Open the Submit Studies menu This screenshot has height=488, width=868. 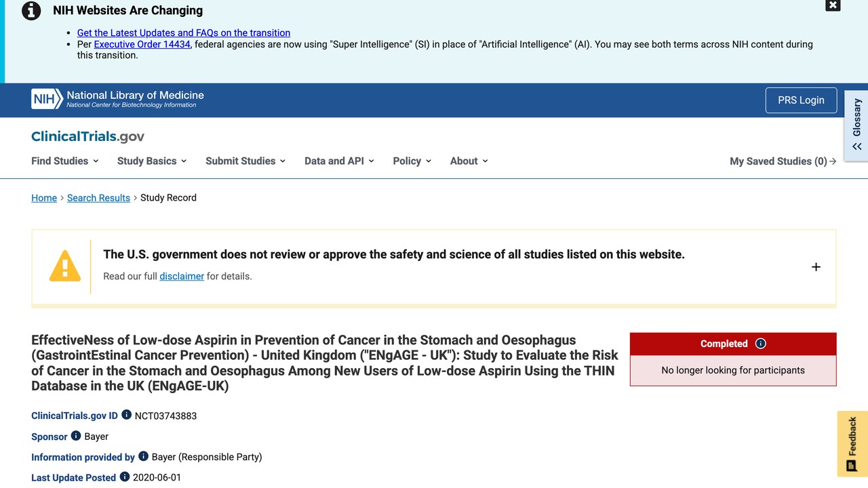(x=245, y=161)
